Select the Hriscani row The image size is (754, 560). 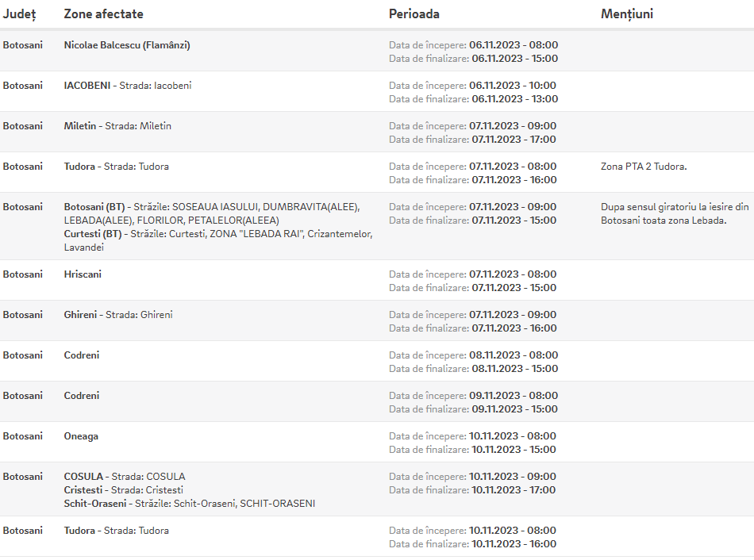click(377, 280)
